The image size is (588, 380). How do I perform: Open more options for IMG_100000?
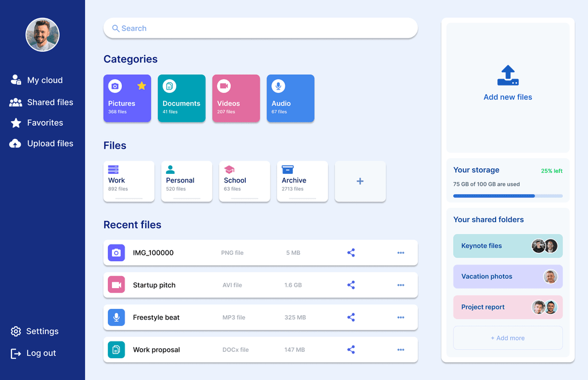401,253
